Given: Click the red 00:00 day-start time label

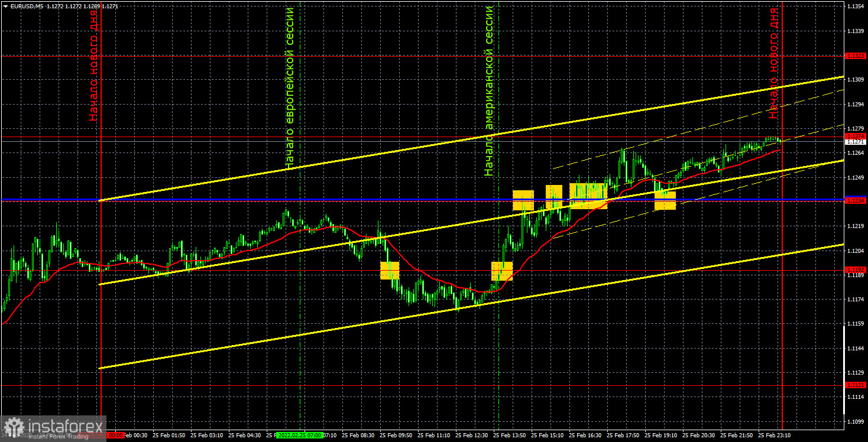Looking at the screenshot, I should click(x=115, y=435).
